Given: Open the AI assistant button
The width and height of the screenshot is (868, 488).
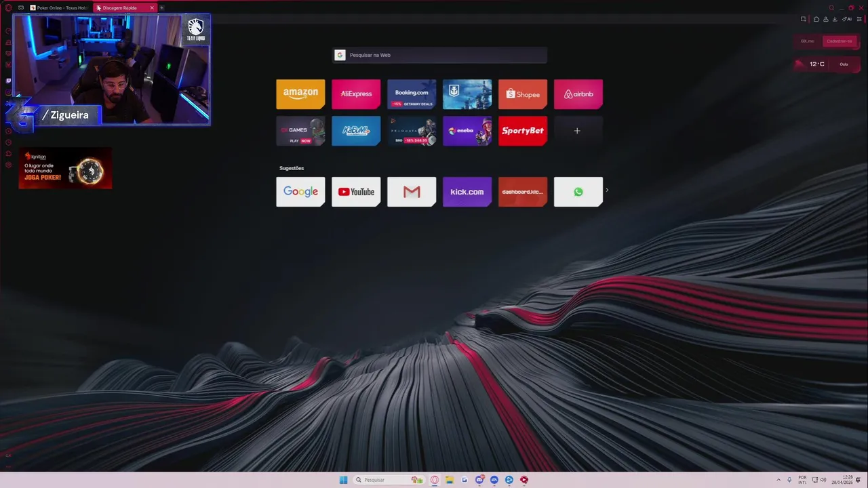Looking at the screenshot, I should (x=847, y=19).
